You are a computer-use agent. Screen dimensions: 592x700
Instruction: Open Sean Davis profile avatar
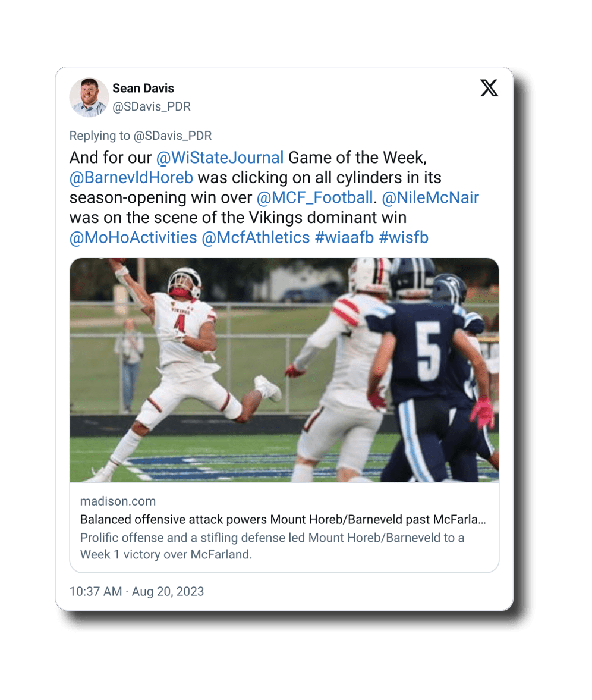pyautogui.click(x=89, y=98)
